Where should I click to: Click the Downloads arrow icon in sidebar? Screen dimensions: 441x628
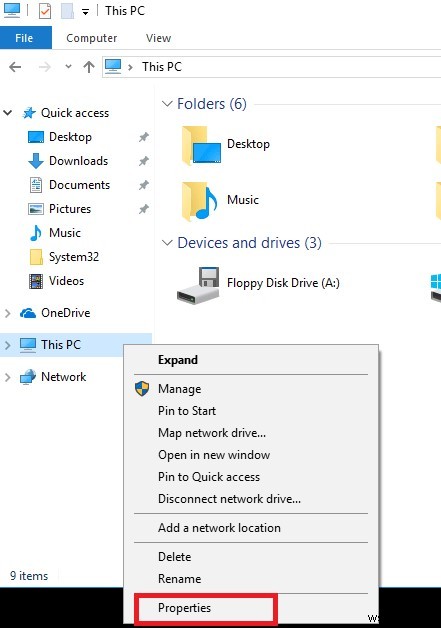click(36, 161)
